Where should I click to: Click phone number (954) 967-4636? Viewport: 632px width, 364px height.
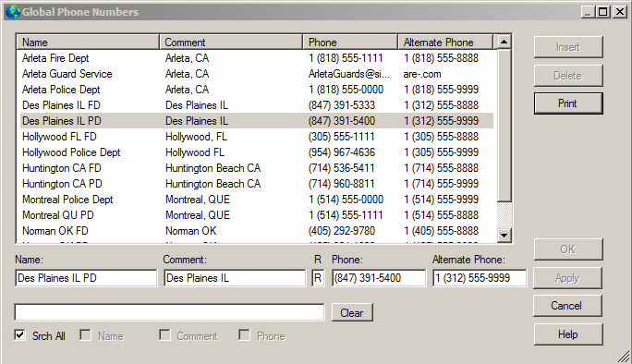click(342, 152)
